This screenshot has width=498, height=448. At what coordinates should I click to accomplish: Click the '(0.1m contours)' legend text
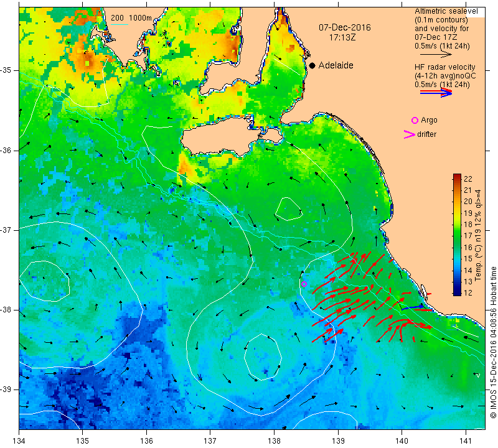click(441, 20)
